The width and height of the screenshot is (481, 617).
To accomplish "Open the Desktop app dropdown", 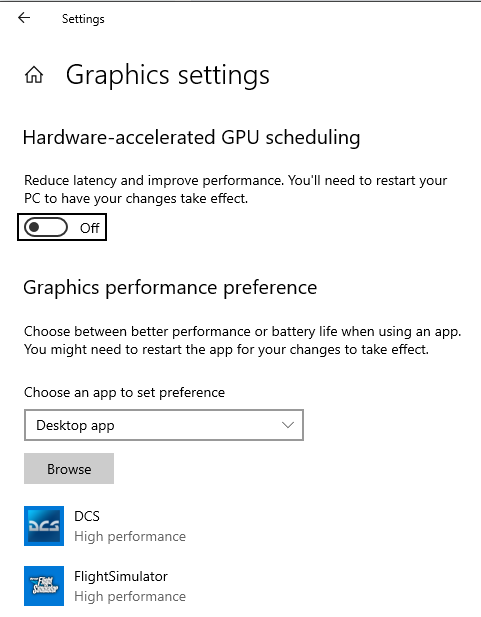I will 164,425.
